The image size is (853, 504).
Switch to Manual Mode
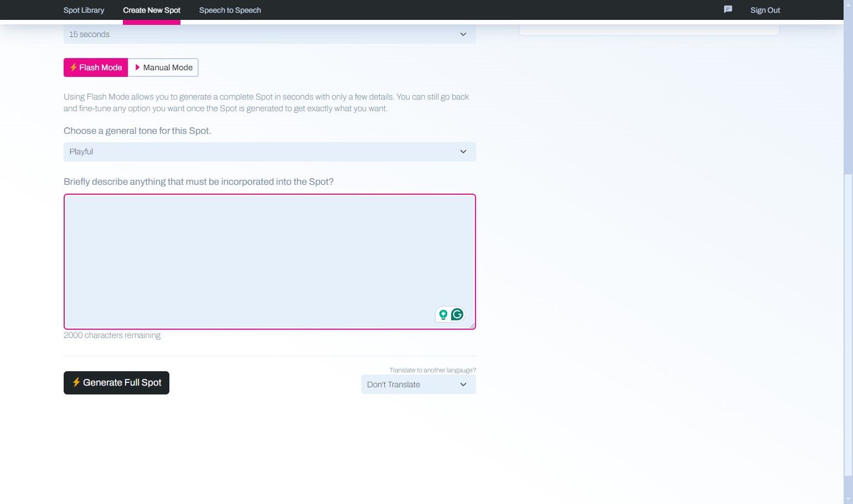coord(163,67)
